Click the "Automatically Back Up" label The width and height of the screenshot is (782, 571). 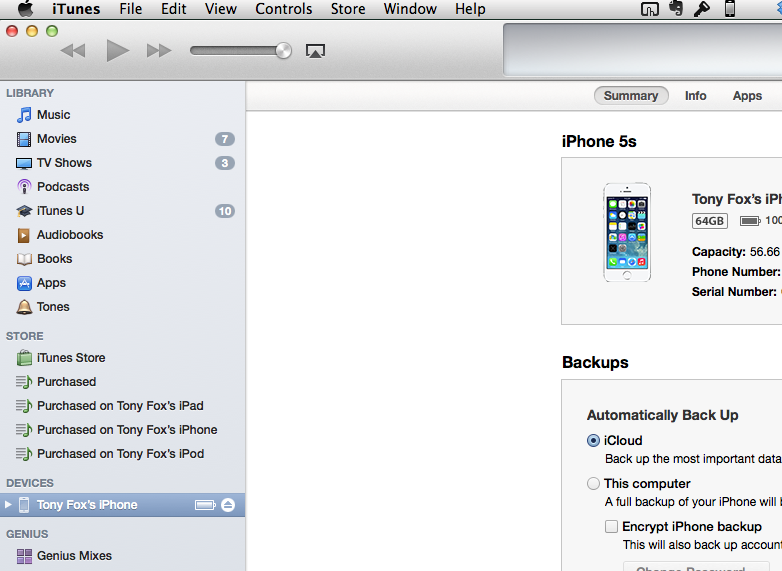point(662,415)
